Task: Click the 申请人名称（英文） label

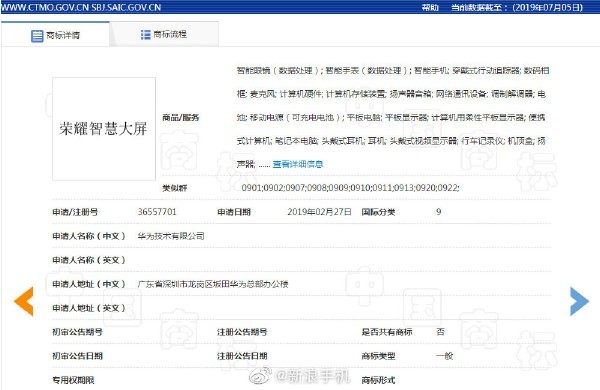Action: 89,260
